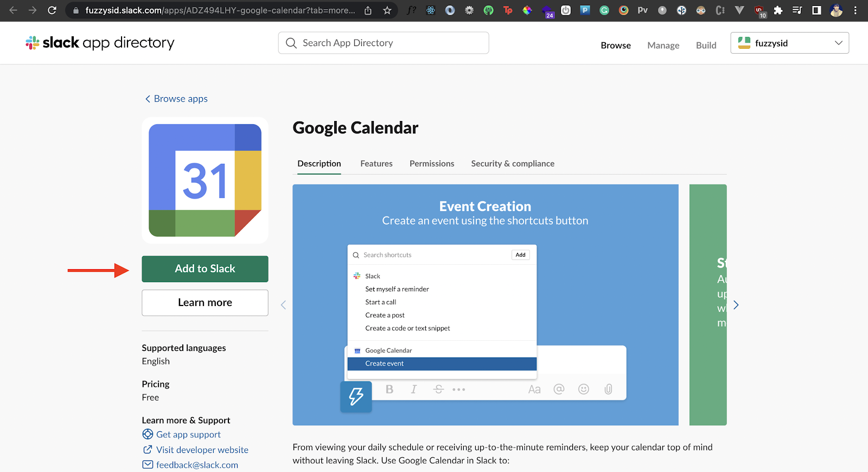This screenshot has width=868, height=472.
Task: Click the Google Calendar app icon
Action: pos(205,180)
